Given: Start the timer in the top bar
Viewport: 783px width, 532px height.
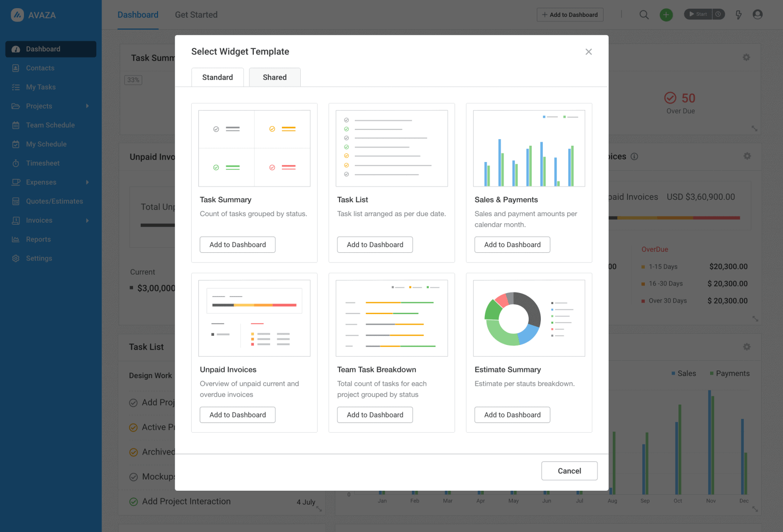Looking at the screenshot, I should pos(698,14).
